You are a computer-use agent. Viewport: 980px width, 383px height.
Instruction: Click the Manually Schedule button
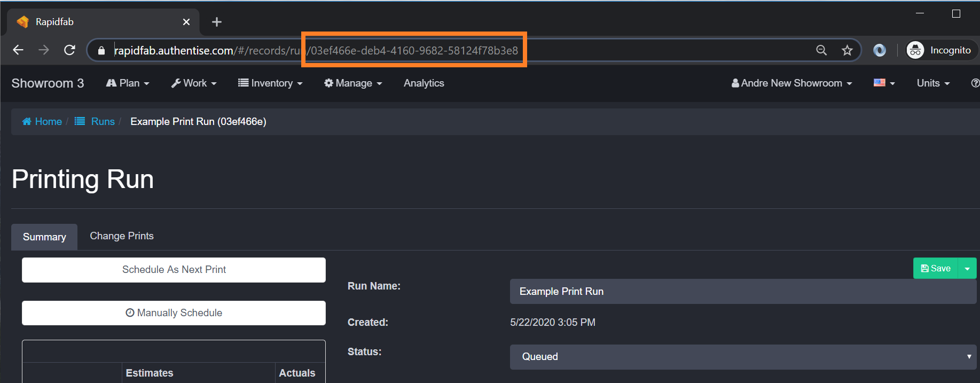point(174,313)
